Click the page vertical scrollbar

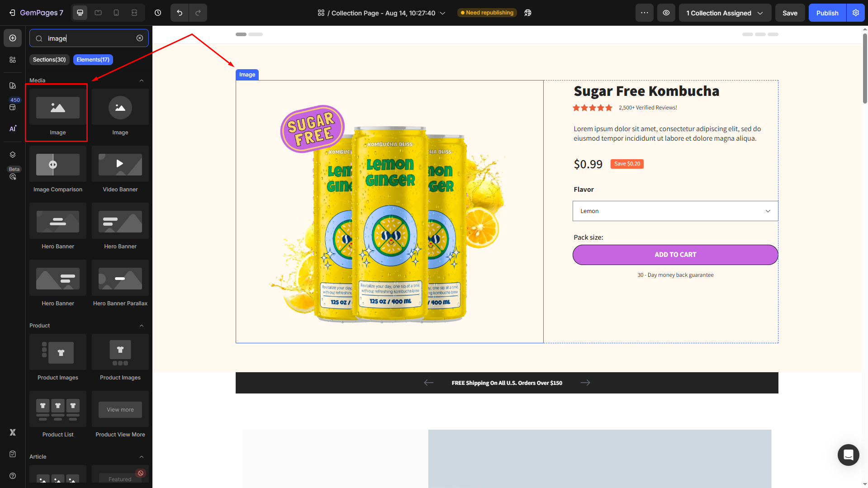865,68
